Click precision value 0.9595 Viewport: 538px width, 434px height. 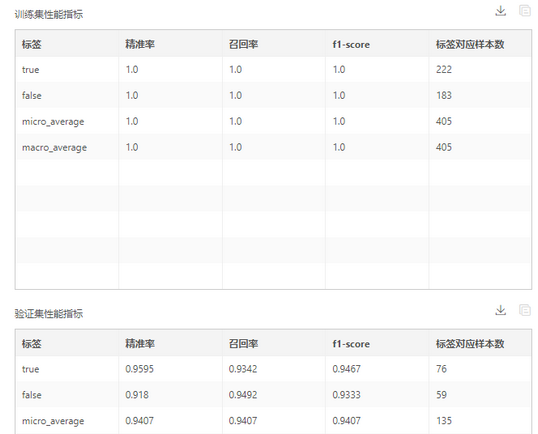pos(139,369)
